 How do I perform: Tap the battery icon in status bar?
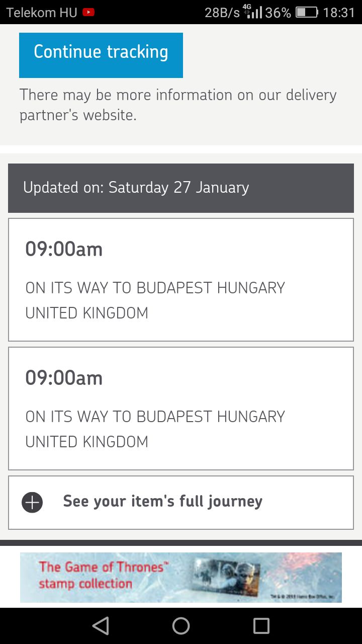pyautogui.click(x=306, y=12)
